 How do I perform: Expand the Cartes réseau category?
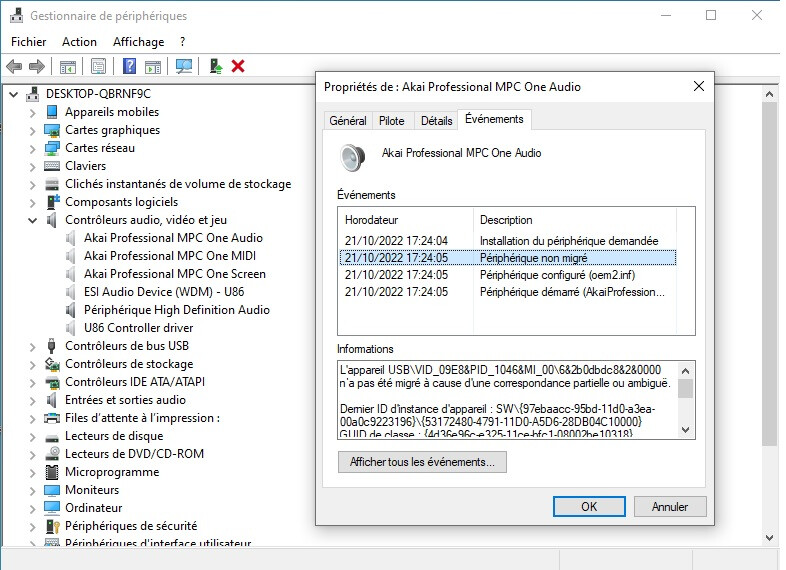[33, 149]
